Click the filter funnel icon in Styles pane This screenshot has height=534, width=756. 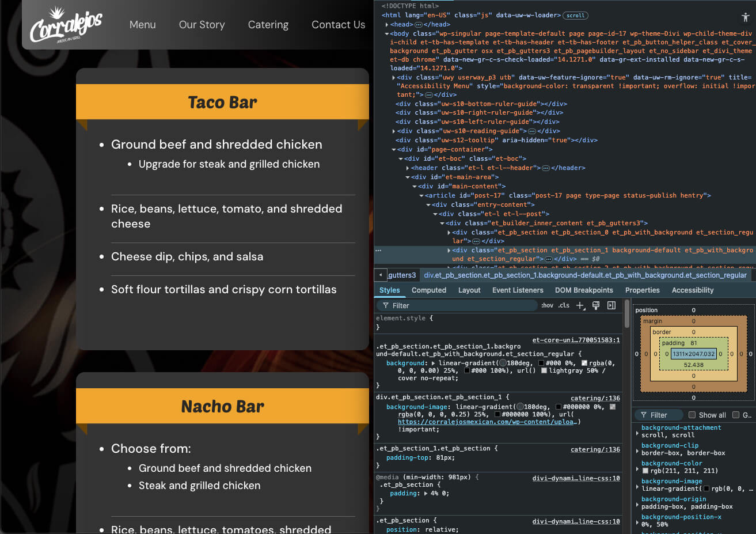click(x=386, y=305)
